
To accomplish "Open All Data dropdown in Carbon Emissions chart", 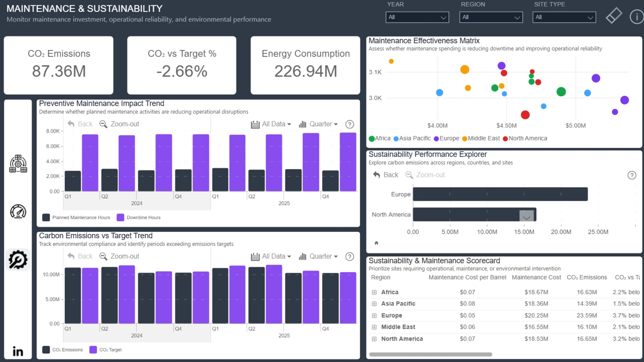I will [271, 256].
